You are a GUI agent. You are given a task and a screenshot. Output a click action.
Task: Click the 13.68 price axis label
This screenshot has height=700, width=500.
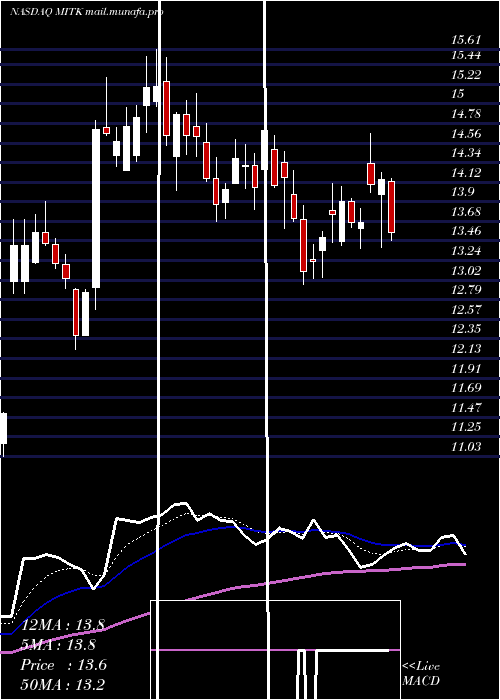pyautogui.click(x=466, y=212)
